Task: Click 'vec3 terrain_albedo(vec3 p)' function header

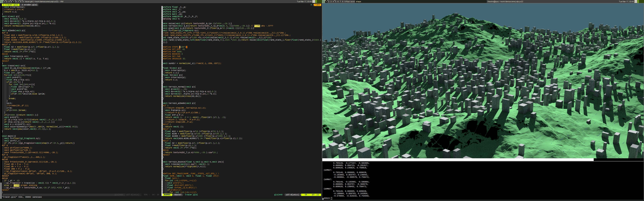Action: tap(179, 103)
